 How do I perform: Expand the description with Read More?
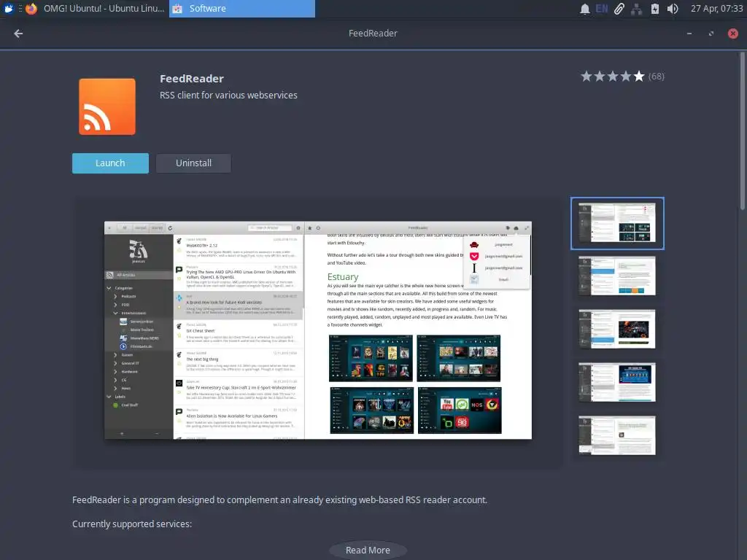coord(368,550)
